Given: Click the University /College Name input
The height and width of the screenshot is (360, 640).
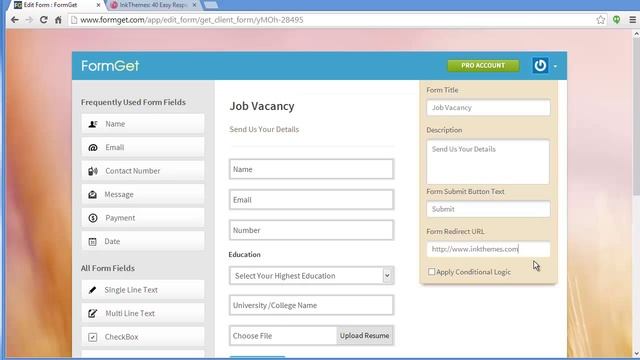Looking at the screenshot, I should [311, 305].
